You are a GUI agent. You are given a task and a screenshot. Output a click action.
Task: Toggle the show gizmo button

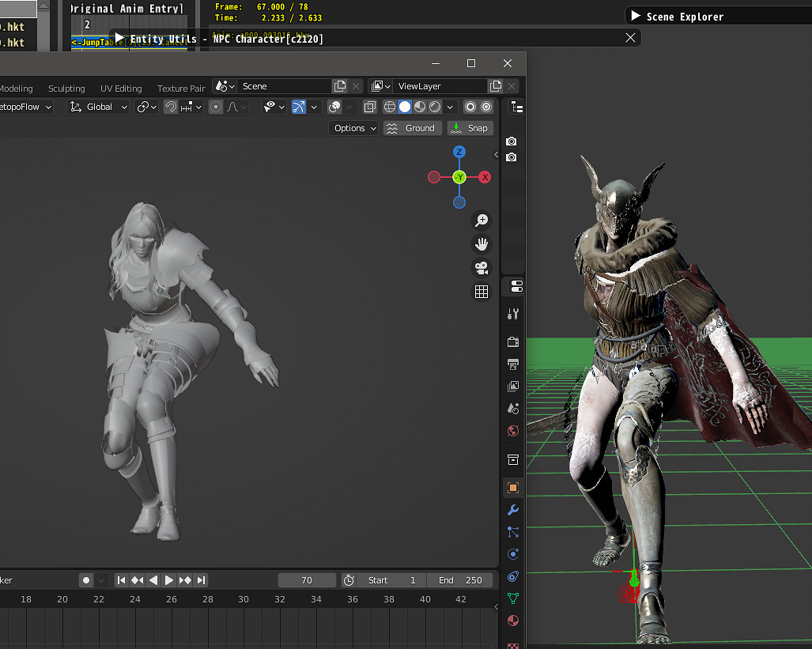click(x=299, y=107)
